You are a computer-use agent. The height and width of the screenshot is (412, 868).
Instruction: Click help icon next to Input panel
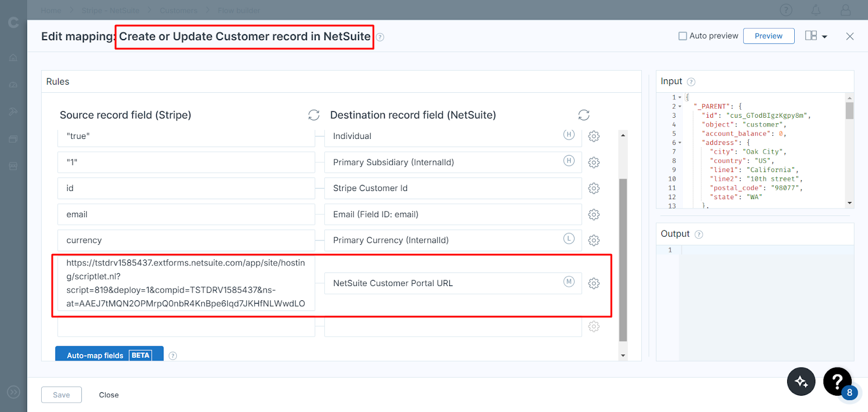click(x=691, y=82)
